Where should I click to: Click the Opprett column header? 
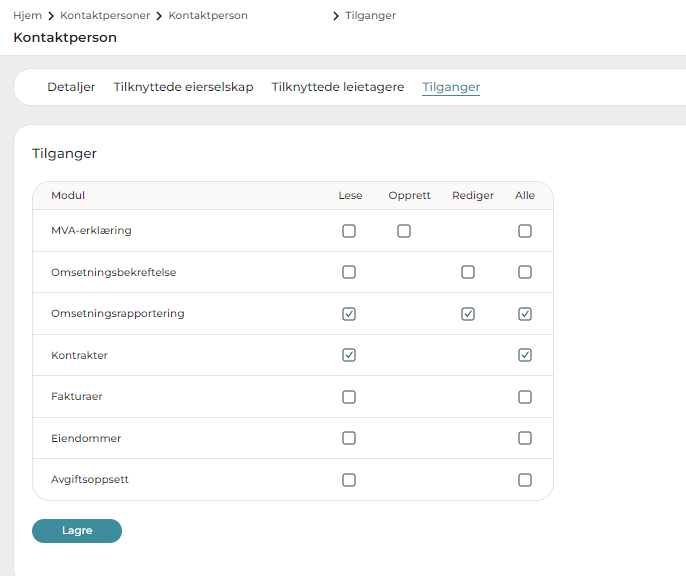[409, 195]
